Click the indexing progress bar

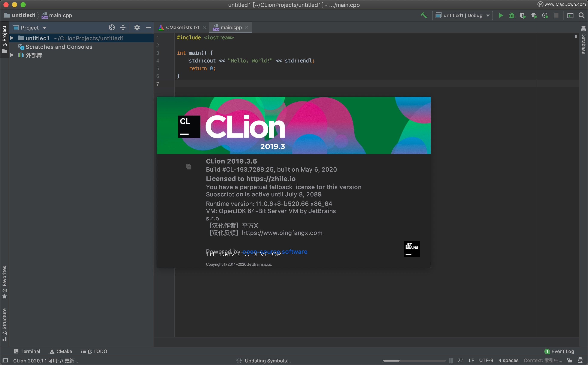[414, 361]
